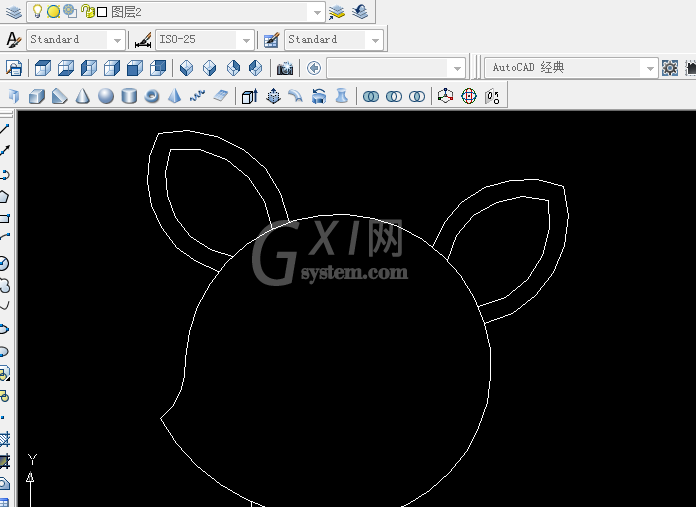Image resolution: width=696 pixels, height=507 pixels.
Task: Click the Create Camera icon
Action: click(285, 68)
